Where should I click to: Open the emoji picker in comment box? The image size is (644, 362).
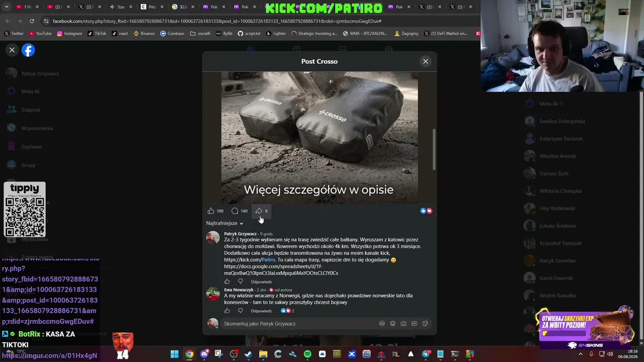tap(393, 324)
